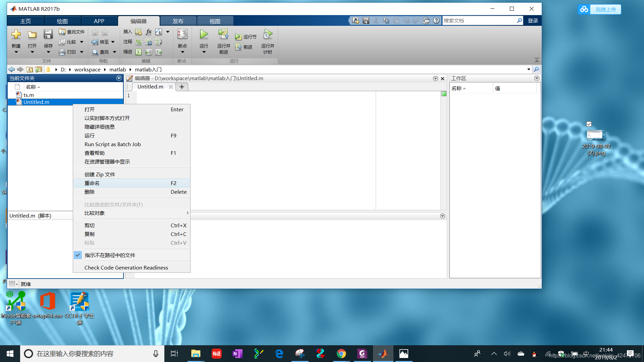Image resolution: width=644 pixels, height=362 pixels.
Task: Expand the 新建 dropdown arrow
Action: (16, 52)
